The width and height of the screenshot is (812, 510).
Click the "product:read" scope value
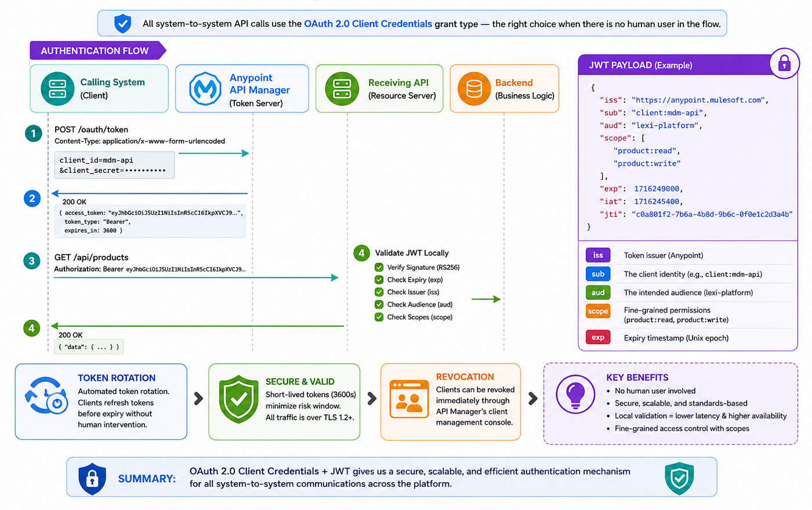pos(646,151)
